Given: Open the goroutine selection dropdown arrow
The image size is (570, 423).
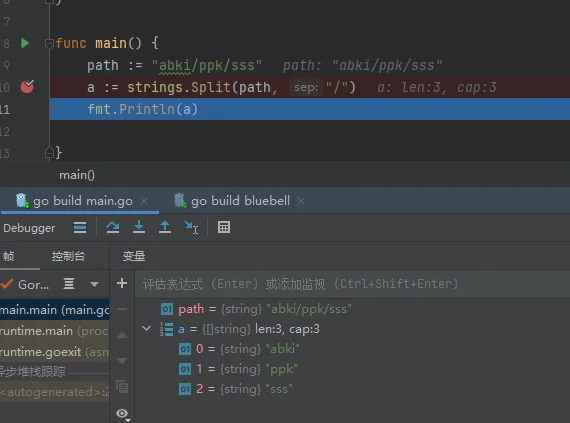Looking at the screenshot, I should pos(95,284).
